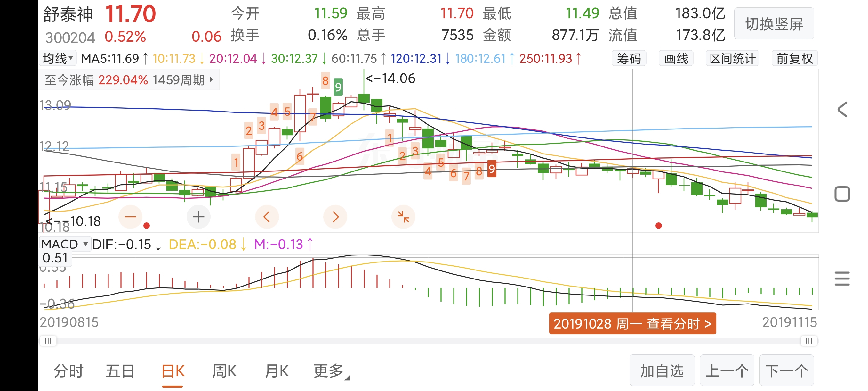Shift K-line chart left with arrow

[267, 217]
